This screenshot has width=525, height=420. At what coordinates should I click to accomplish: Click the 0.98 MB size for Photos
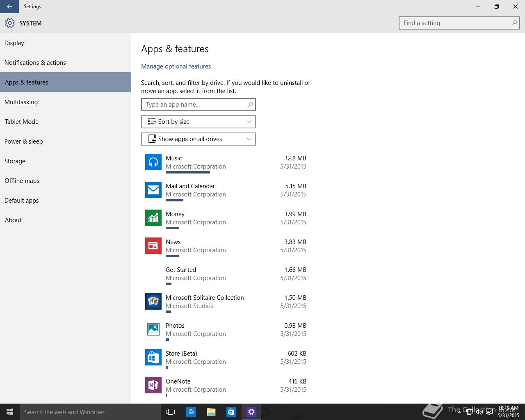point(295,326)
